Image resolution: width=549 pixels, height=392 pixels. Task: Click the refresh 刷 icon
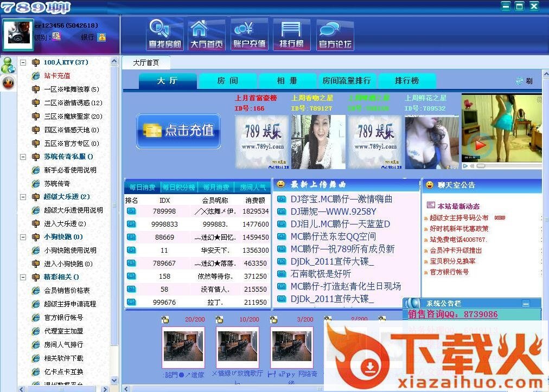tap(520, 81)
